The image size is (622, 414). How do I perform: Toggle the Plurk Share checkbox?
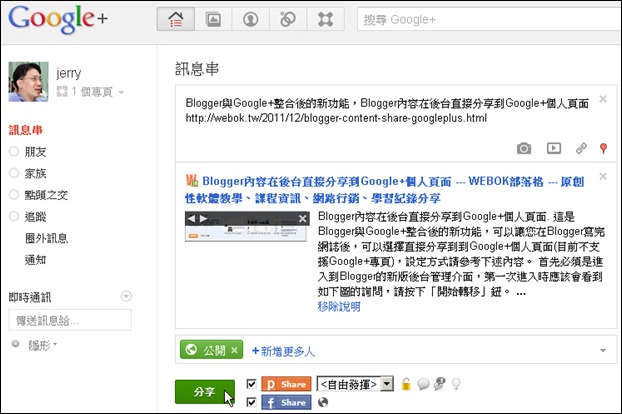click(x=251, y=384)
